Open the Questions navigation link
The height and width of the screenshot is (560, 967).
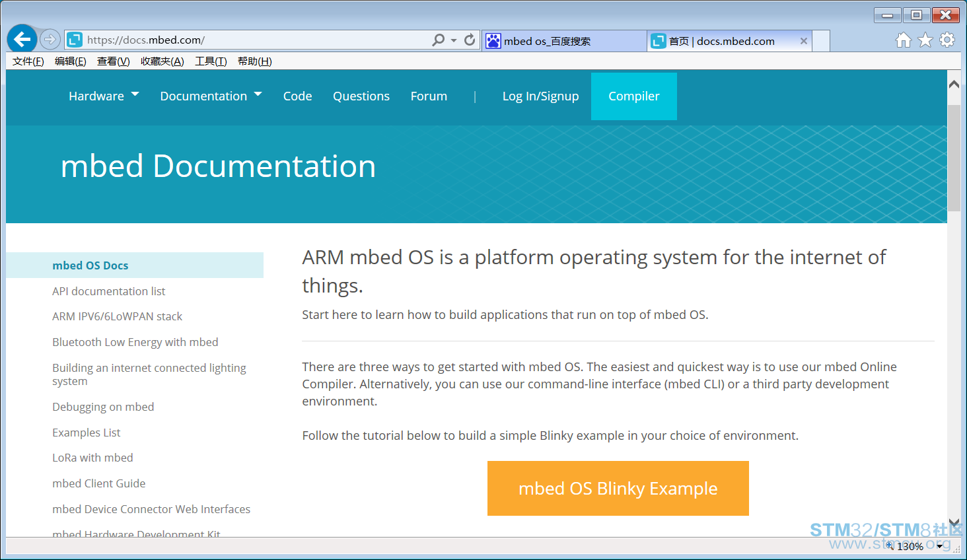pyautogui.click(x=361, y=96)
